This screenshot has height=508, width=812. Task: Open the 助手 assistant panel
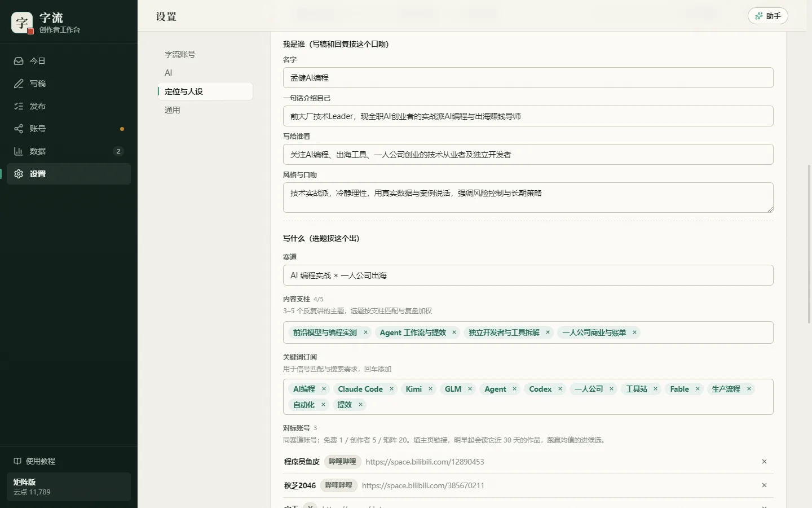(767, 16)
